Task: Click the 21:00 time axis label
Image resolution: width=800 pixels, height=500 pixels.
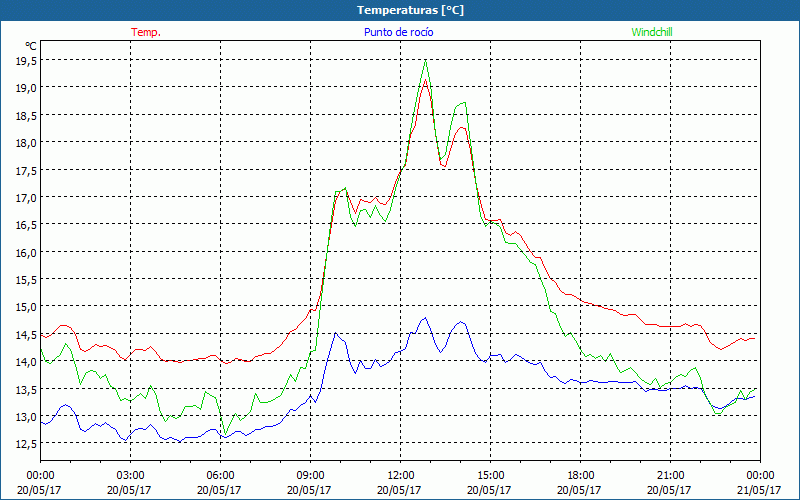Action: (x=670, y=475)
